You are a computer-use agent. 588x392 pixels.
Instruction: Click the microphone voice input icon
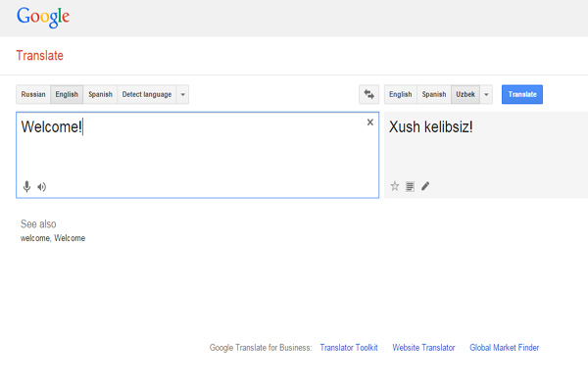(x=27, y=186)
